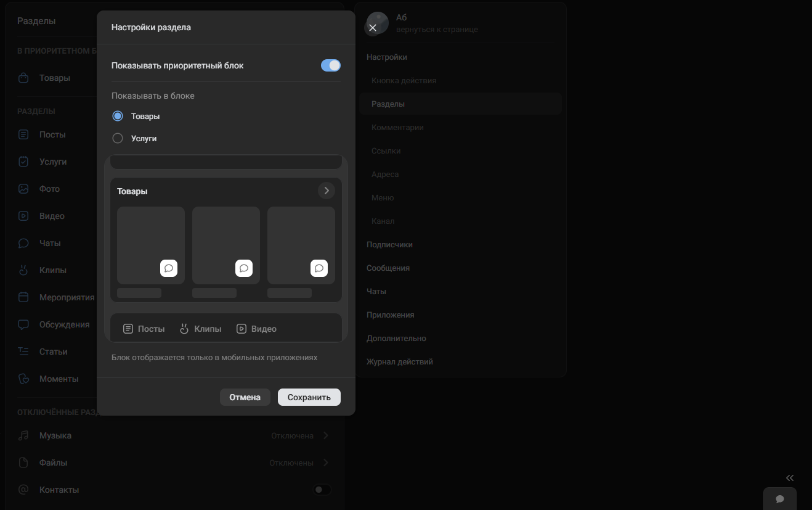The width and height of the screenshot is (812, 510).
Task: Click chat bubble on third product card
Action: (319, 268)
